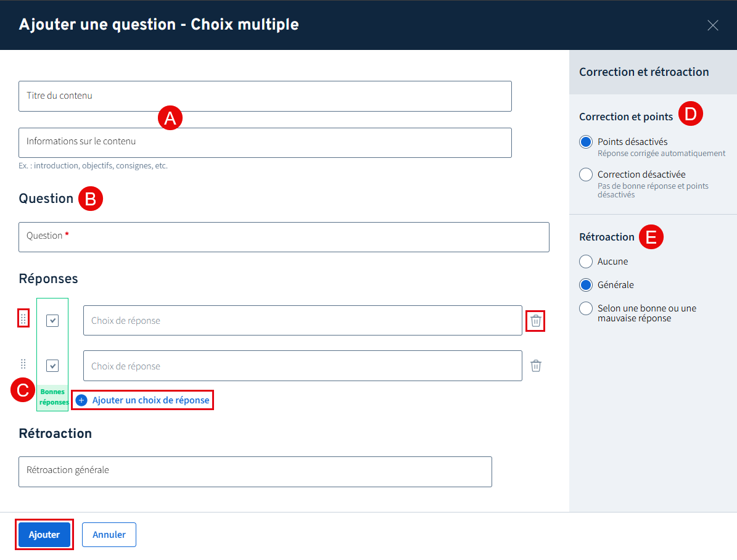Viewport: 737px width, 560px height.
Task: Click trash icon for second answer choice
Action: 536,366
